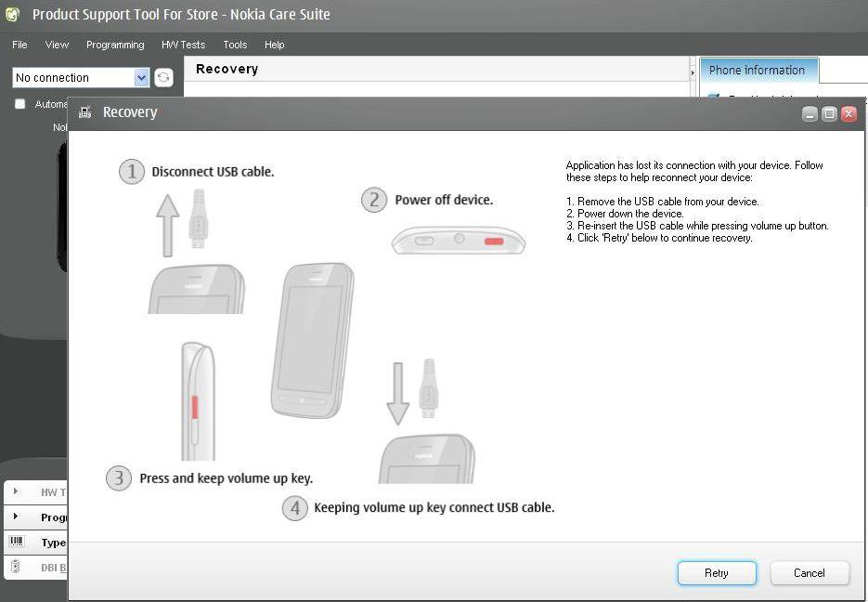Maximize the Recovery dialog
This screenshot has height=602, width=868.
click(x=829, y=114)
